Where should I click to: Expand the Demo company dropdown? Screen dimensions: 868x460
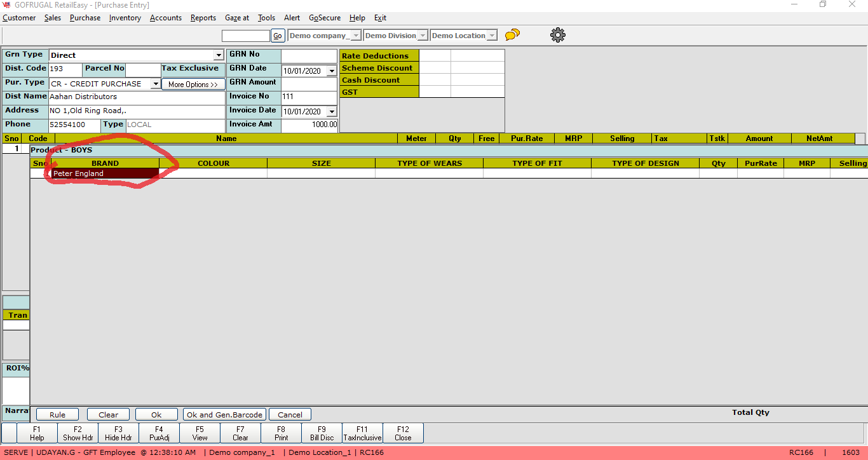[x=356, y=36]
